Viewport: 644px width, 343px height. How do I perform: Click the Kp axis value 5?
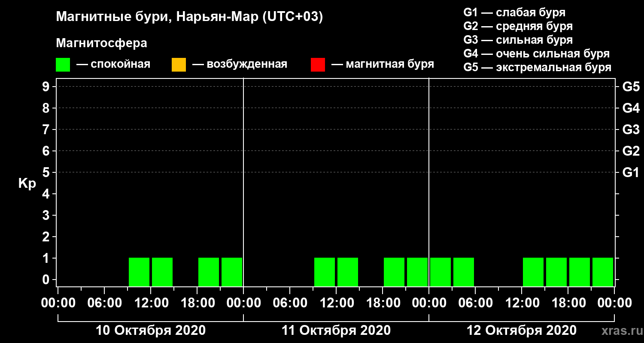point(47,172)
